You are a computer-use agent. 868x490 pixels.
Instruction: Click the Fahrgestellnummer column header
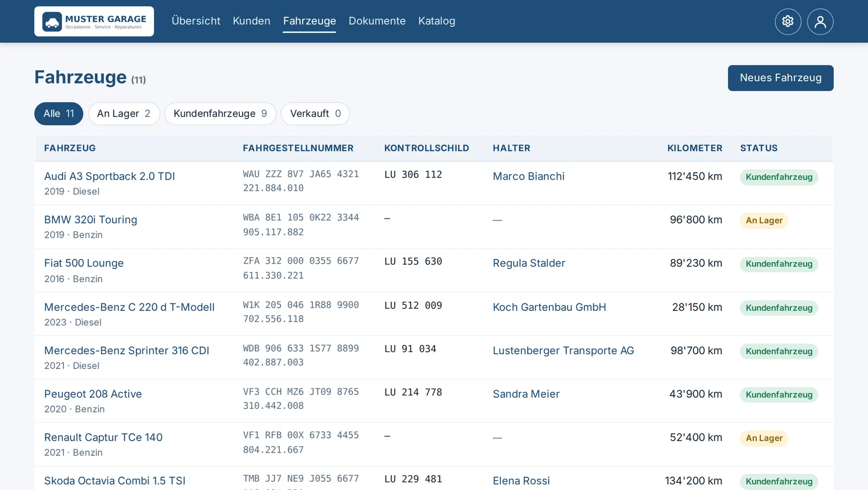coord(298,148)
